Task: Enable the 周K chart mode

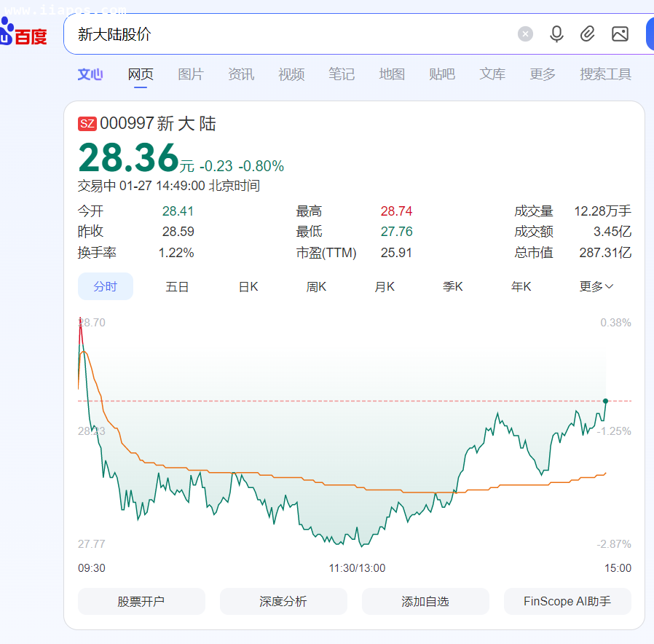Action: [316, 286]
